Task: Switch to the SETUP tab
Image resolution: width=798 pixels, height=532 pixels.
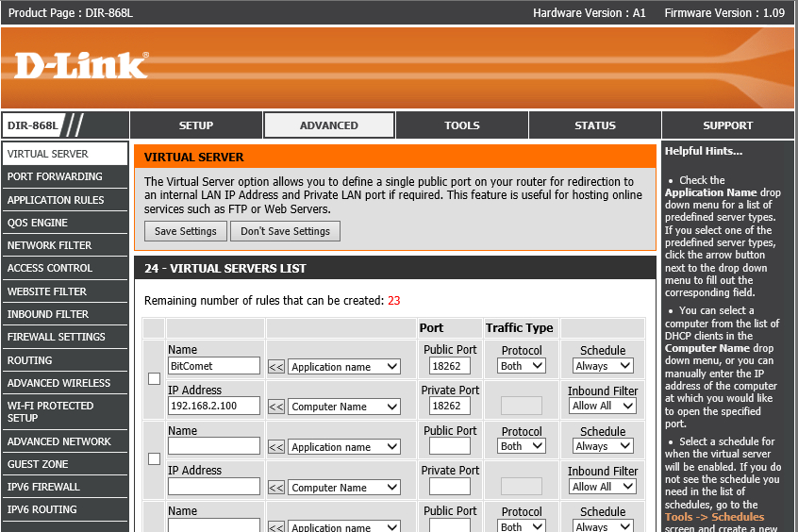Action: pos(196,125)
